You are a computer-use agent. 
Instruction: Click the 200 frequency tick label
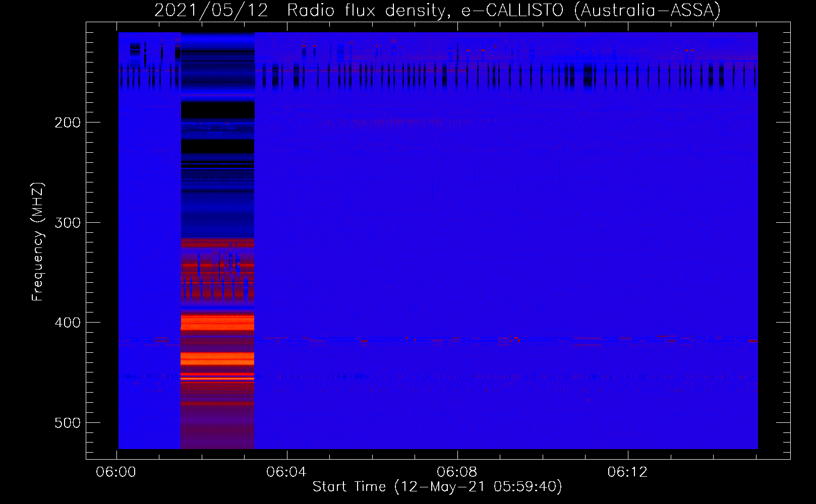click(68, 122)
